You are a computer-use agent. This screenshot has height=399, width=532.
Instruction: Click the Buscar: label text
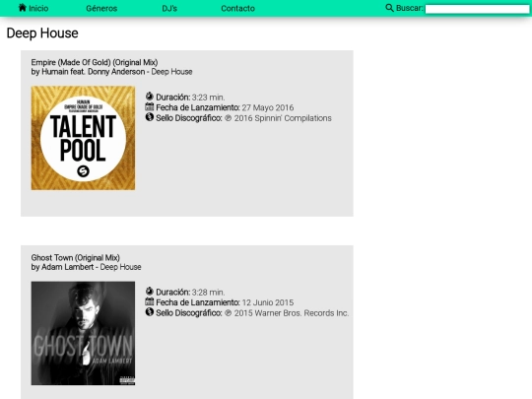[410, 8]
